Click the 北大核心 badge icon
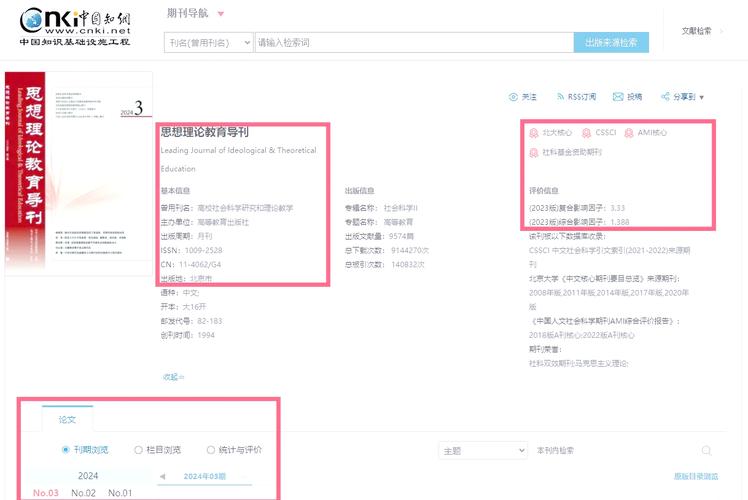This screenshot has width=748, height=500. coord(534,133)
